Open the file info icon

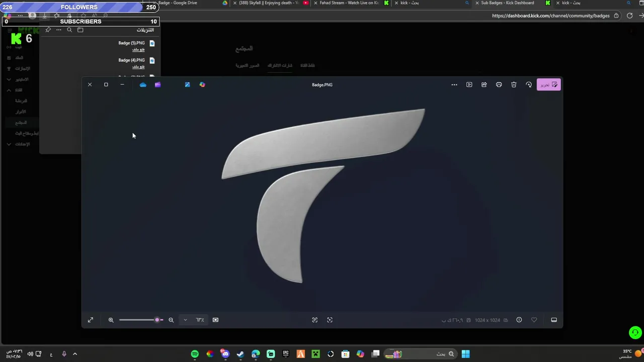(519, 320)
